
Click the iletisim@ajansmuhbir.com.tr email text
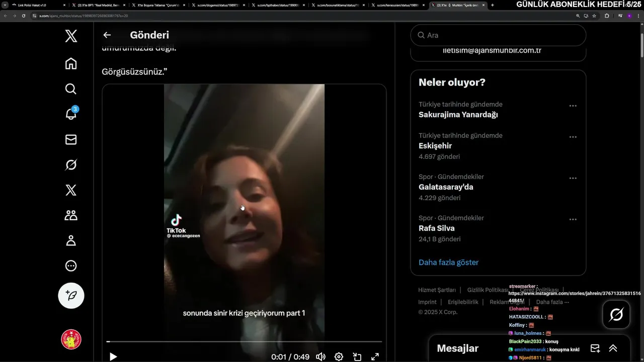pyautogui.click(x=492, y=50)
